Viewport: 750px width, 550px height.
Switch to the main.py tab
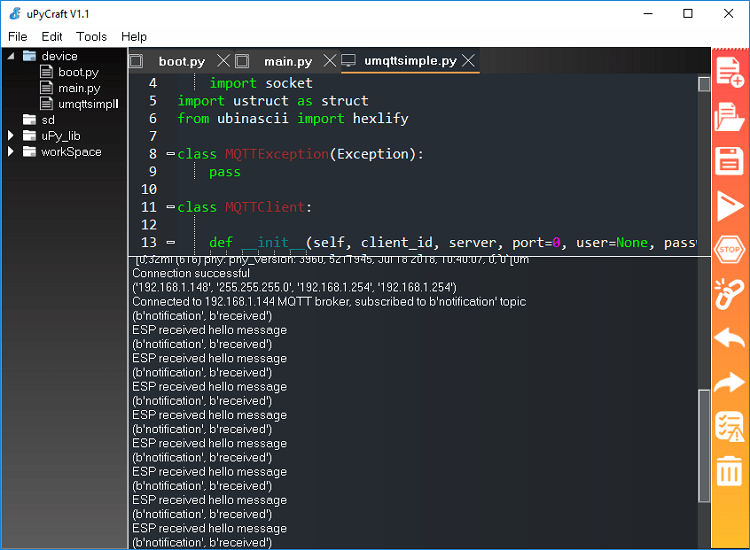[288, 61]
